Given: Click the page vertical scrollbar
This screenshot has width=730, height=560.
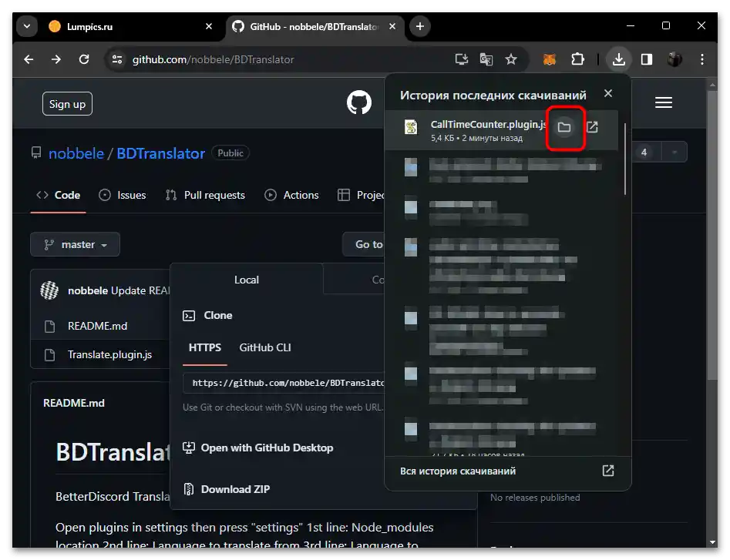Looking at the screenshot, I should click(712, 235).
